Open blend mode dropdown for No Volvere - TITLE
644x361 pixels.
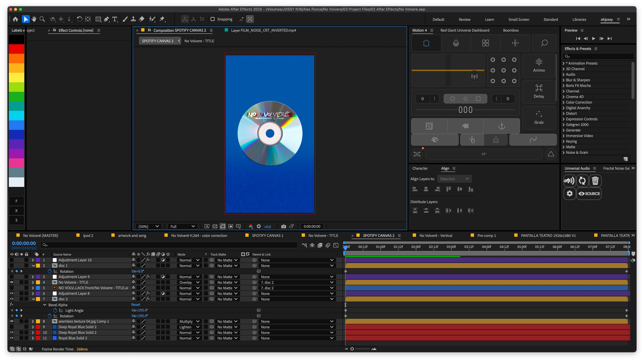pyautogui.click(x=189, y=282)
